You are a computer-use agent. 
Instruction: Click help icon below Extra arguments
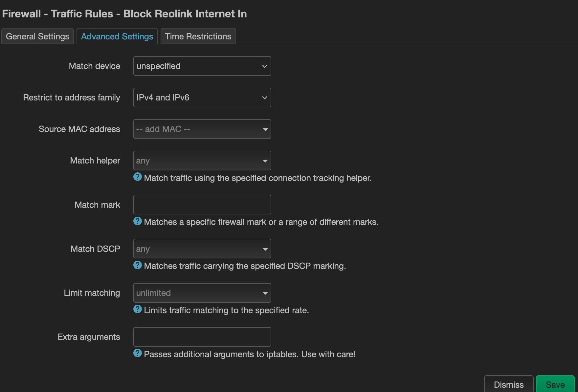click(138, 353)
